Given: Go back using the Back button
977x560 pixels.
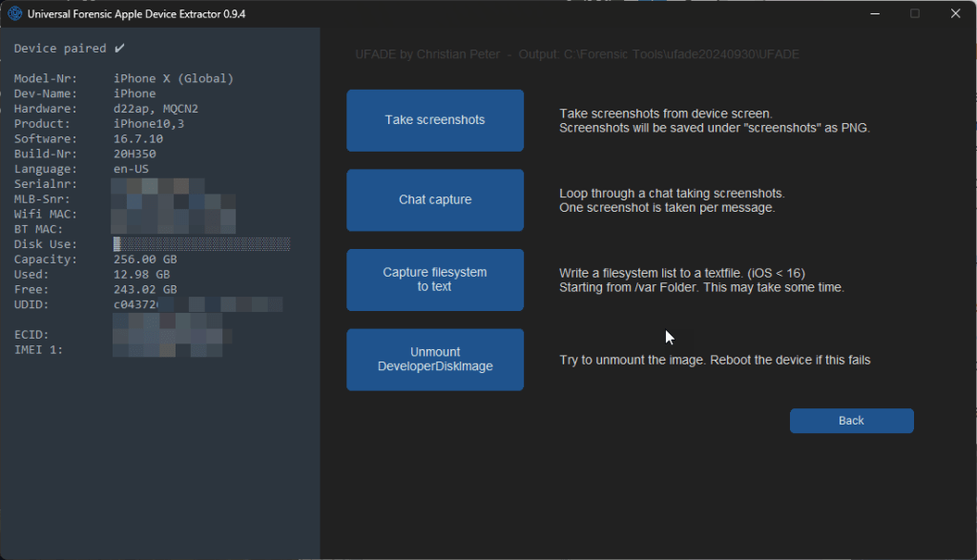Looking at the screenshot, I should pos(851,421).
